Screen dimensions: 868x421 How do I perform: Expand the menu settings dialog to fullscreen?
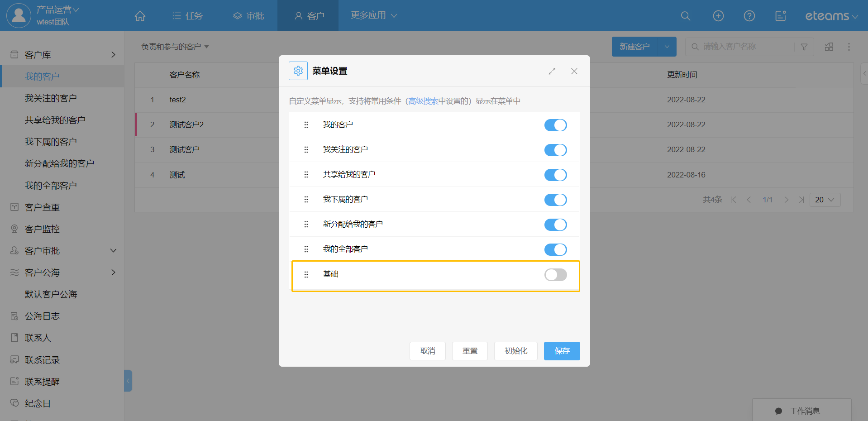(552, 71)
